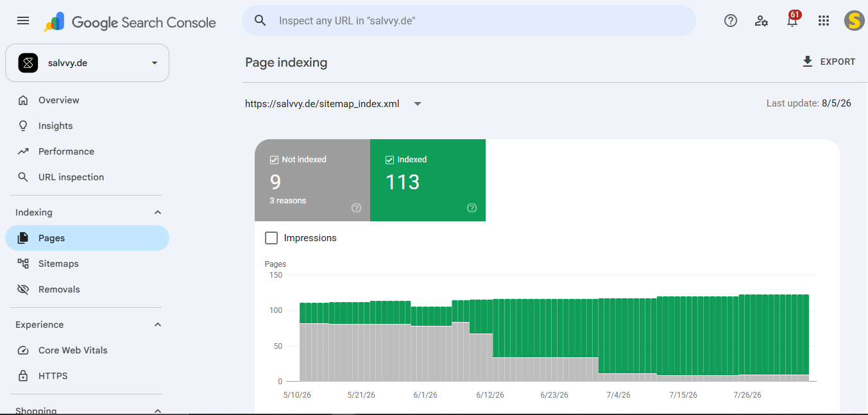The height and width of the screenshot is (415, 868).
Task: Click the 7/26/26 chart axis date
Action: [x=747, y=395]
